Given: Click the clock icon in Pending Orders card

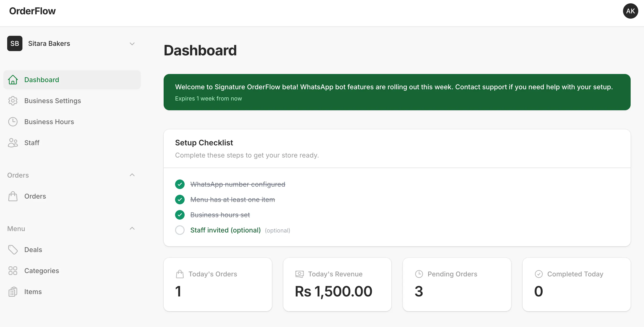Looking at the screenshot, I should point(419,274).
